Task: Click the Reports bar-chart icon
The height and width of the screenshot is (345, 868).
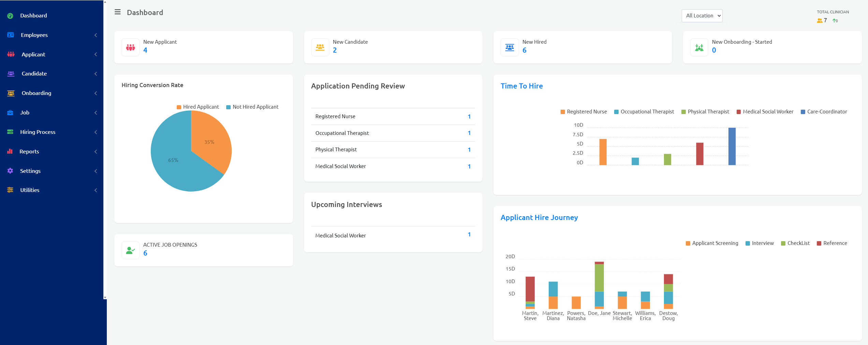Action: point(10,151)
